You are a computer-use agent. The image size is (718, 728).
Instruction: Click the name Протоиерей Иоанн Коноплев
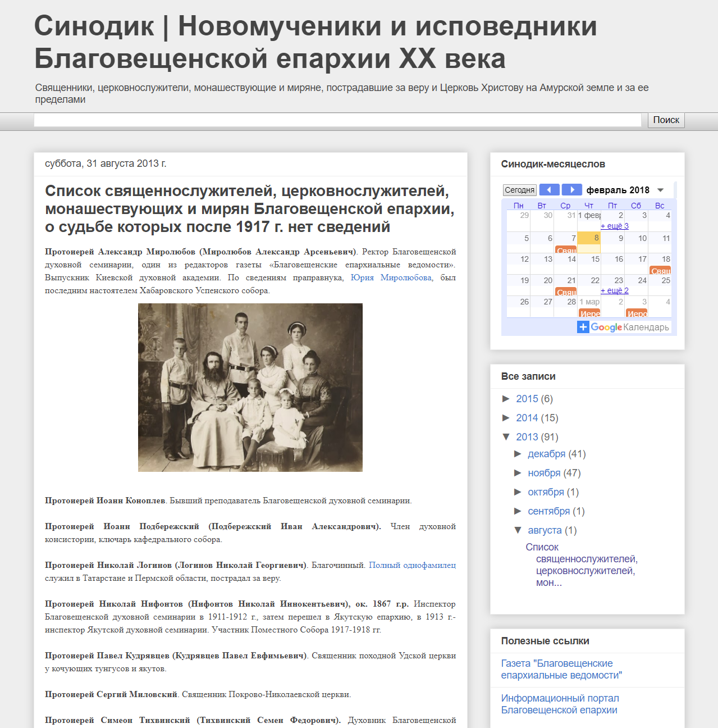(105, 501)
